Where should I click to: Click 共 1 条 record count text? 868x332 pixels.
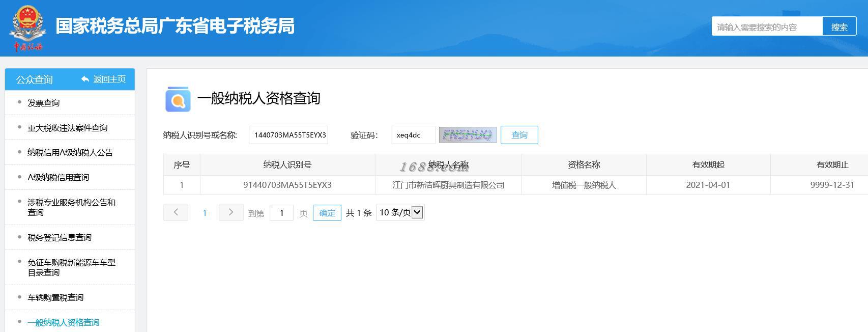pos(359,213)
